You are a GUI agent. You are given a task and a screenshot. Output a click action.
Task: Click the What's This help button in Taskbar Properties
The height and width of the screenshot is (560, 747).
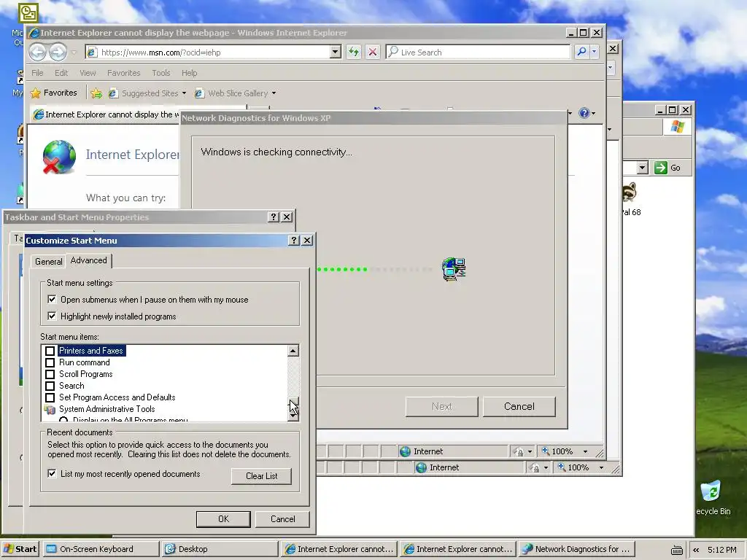273,217
